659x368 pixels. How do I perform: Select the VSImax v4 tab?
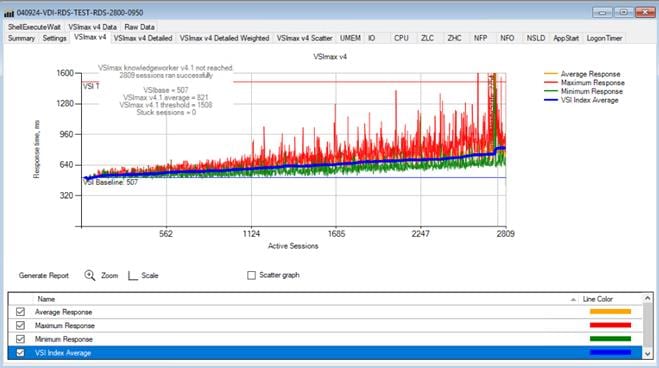point(90,37)
